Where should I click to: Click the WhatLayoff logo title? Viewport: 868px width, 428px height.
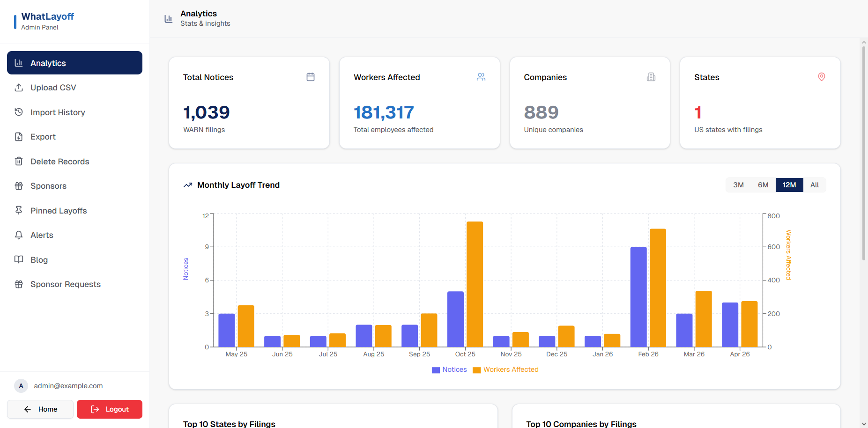click(x=47, y=16)
